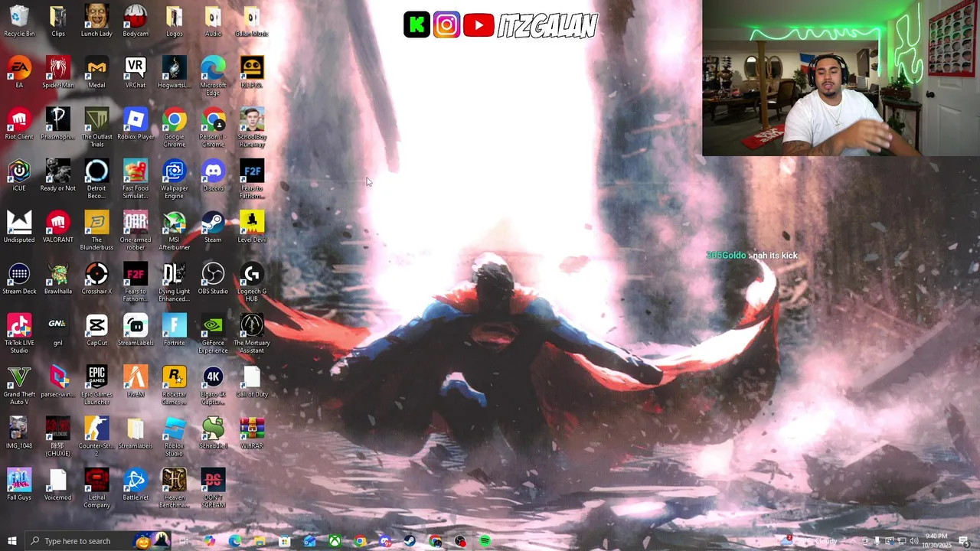980x551 pixels.
Task: Open MSI Afterburner desktop shortcut
Action: (175, 230)
